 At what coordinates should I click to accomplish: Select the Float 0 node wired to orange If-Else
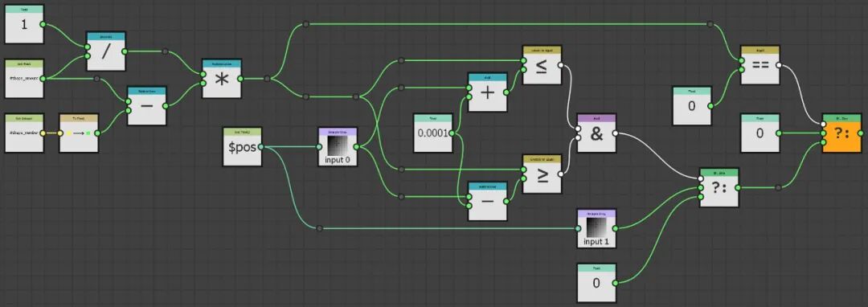coord(759,133)
